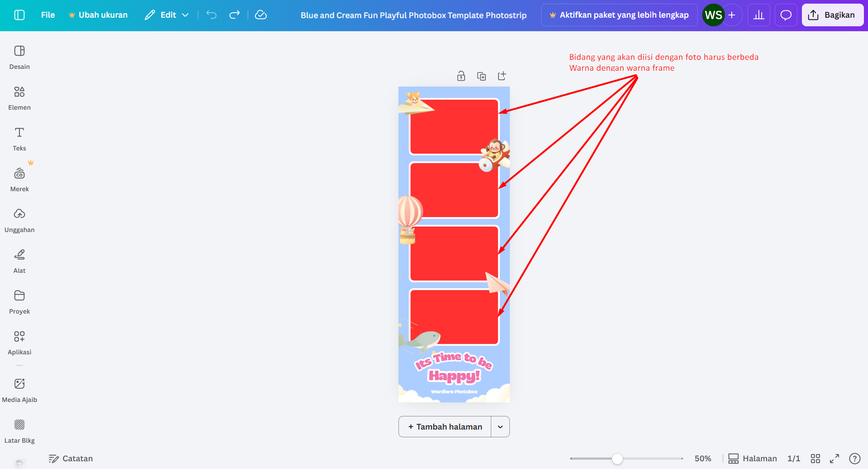Lock the page with padlock icon

(x=461, y=76)
